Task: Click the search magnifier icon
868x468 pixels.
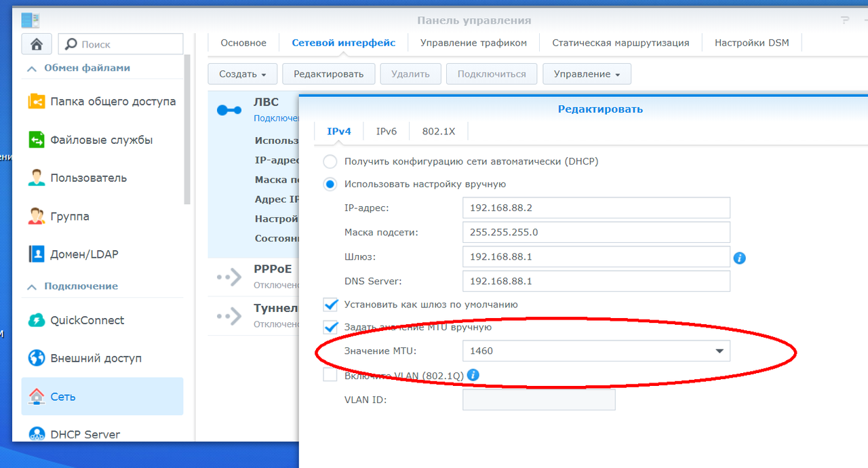Action: pos(71,44)
